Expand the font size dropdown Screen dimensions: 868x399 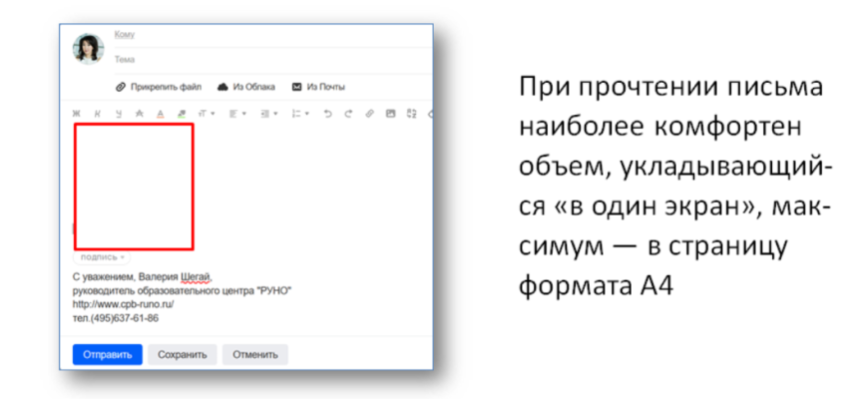207,114
